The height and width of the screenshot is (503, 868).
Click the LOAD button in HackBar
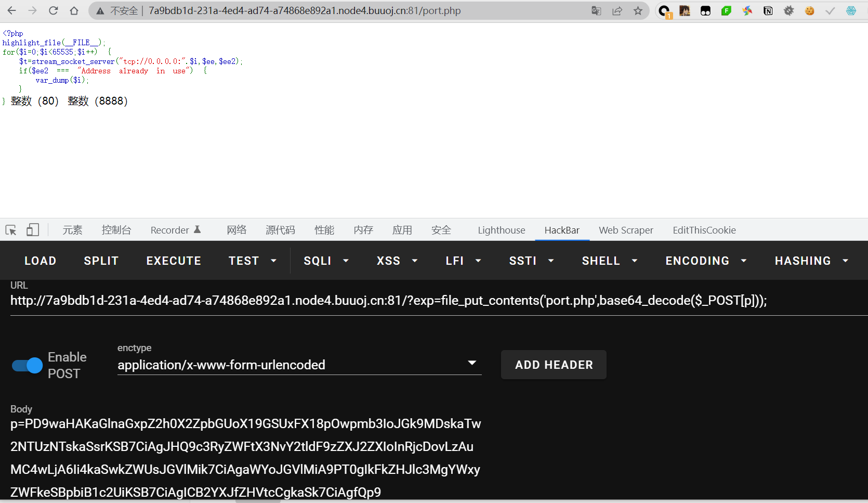click(x=41, y=261)
